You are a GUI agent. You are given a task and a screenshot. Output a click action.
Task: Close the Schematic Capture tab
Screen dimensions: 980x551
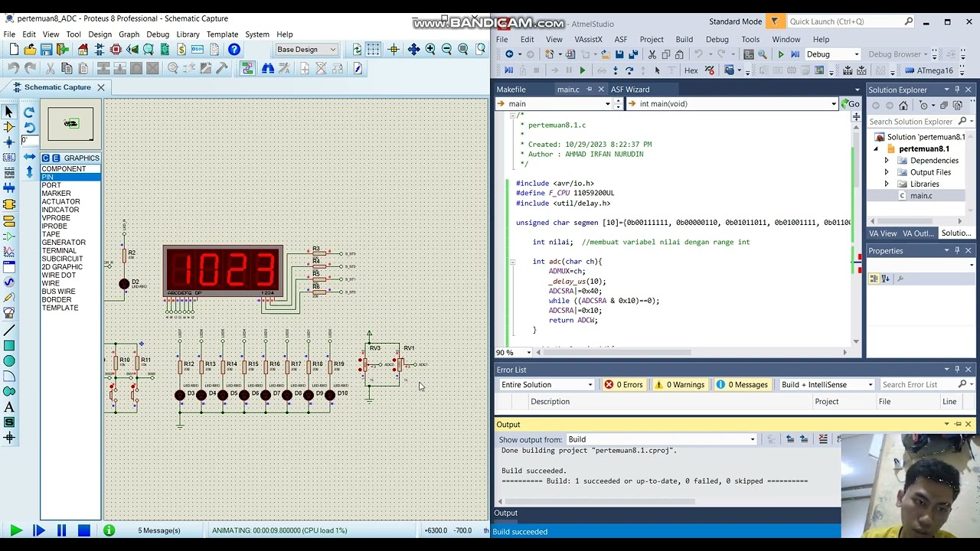coord(100,87)
